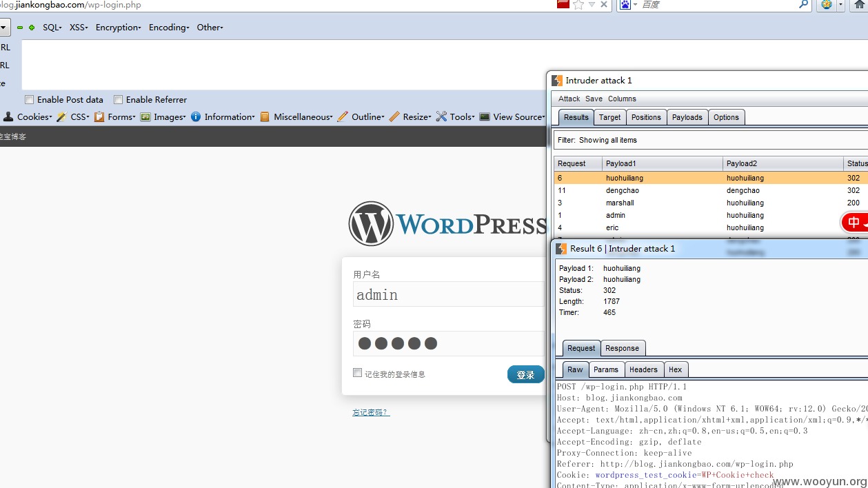
Task: Switch to the Response tab
Action: 623,348
